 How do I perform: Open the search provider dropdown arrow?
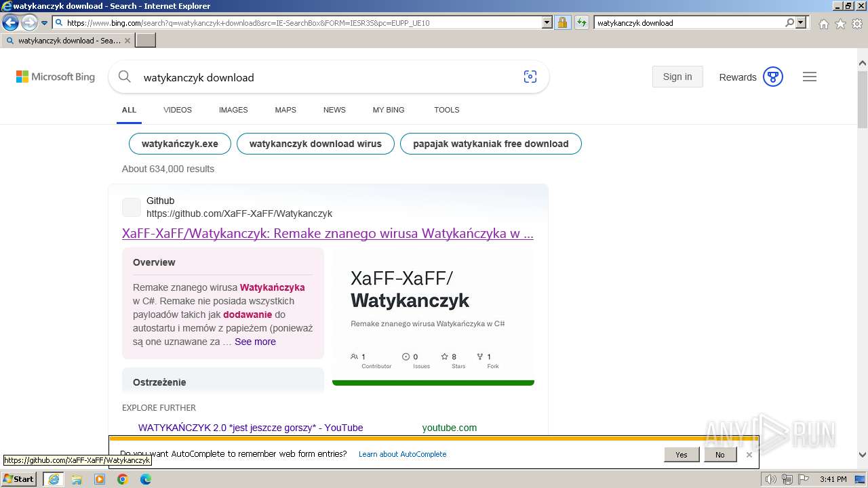pos(802,22)
